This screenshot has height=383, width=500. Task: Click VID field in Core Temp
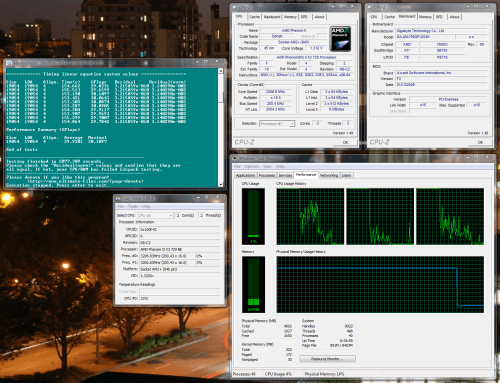click(x=180, y=276)
